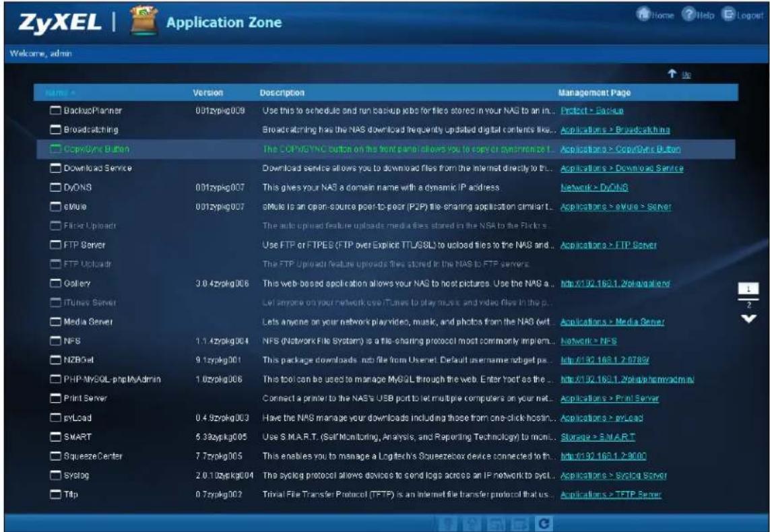Image resolution: width=770 pixels, height=532 pixels.
Task: Open the Network > DyDNS link
Action: coord(594,187)
